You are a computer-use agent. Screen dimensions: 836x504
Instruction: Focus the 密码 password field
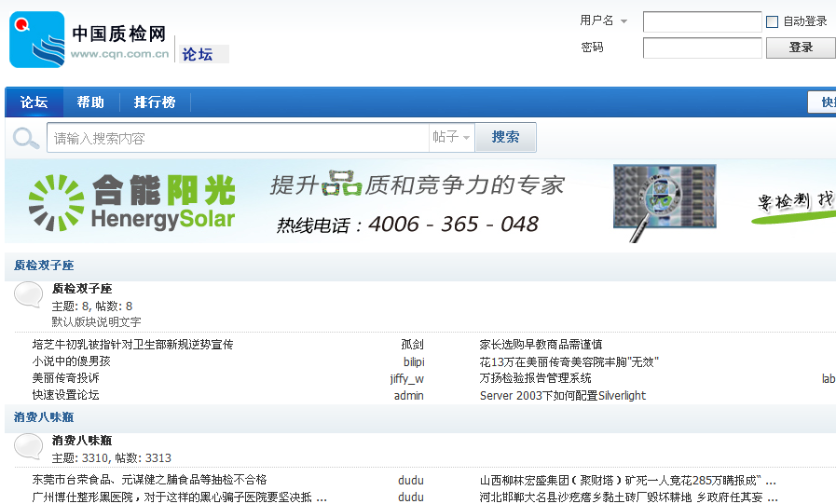[x=702, y=48]
